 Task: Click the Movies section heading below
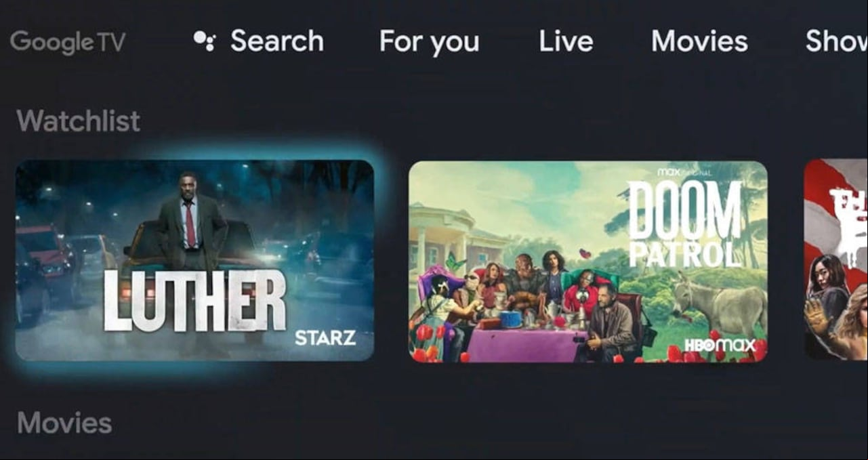(64, 423)
